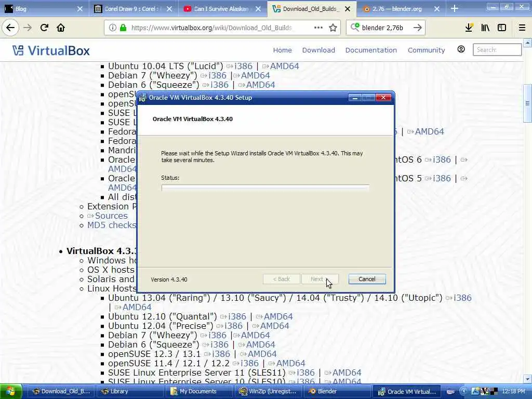Click the VirtualBox site logo

click(51, 50)
